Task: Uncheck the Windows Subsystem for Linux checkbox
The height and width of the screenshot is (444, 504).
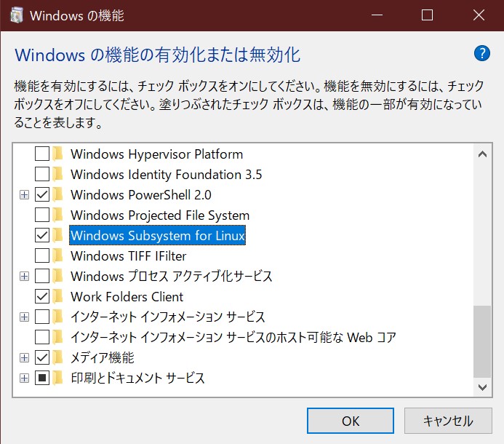Action: coord(42,236)
